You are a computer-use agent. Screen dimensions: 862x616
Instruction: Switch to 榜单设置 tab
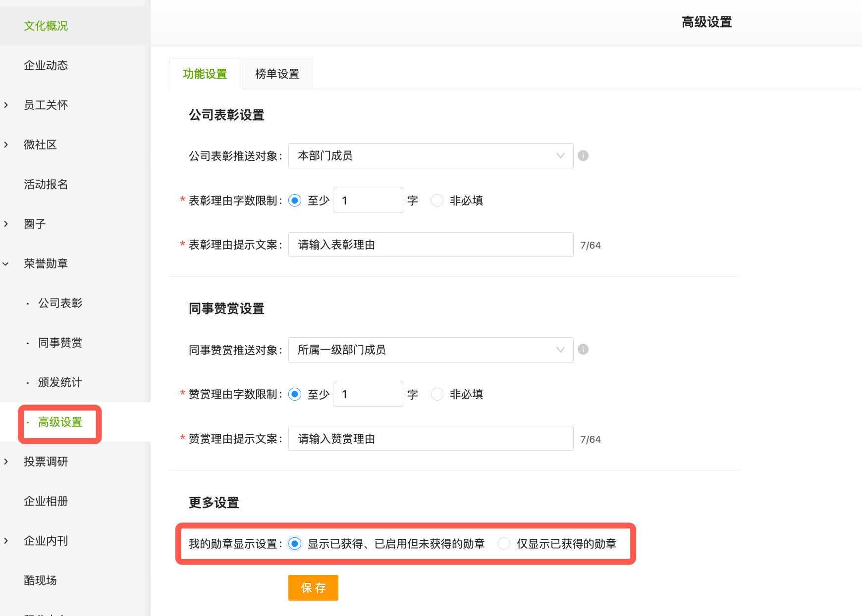[x=277, y=74]
